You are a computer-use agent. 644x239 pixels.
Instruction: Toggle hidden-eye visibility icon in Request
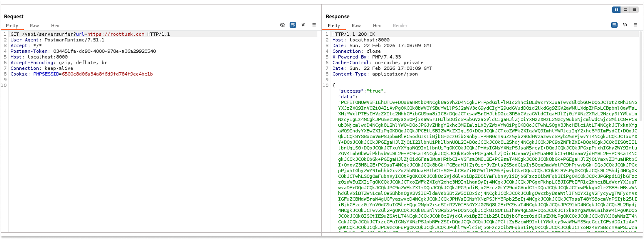pos(282,25)
